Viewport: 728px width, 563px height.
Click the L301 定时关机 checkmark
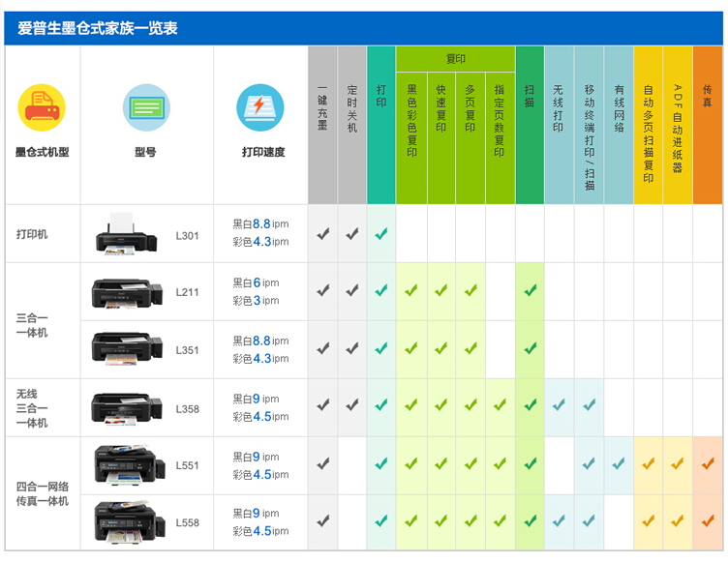(x=352, y=234)
